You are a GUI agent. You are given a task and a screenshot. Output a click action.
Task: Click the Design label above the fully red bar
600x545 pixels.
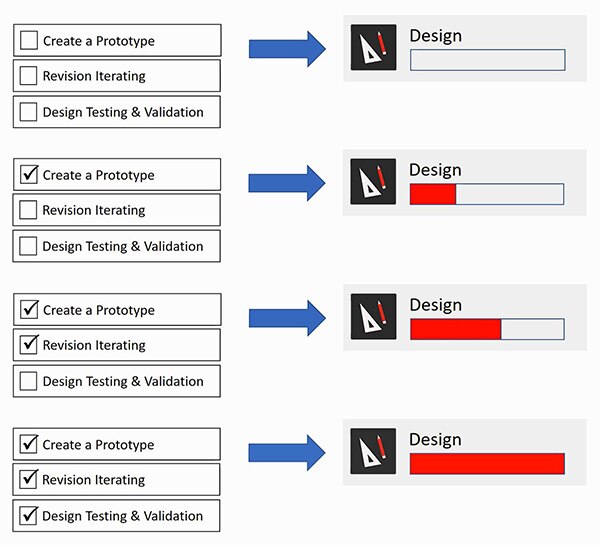435,440
